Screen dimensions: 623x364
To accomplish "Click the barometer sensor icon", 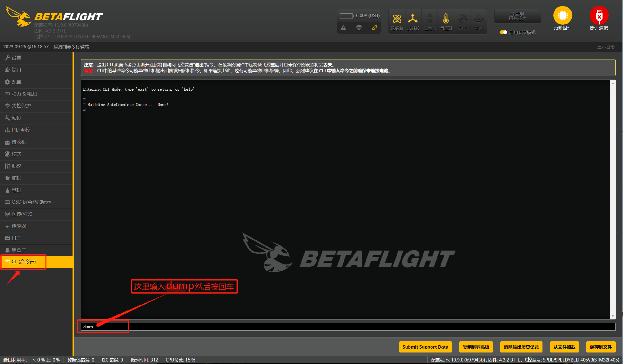I will click(x=446, y=19).
